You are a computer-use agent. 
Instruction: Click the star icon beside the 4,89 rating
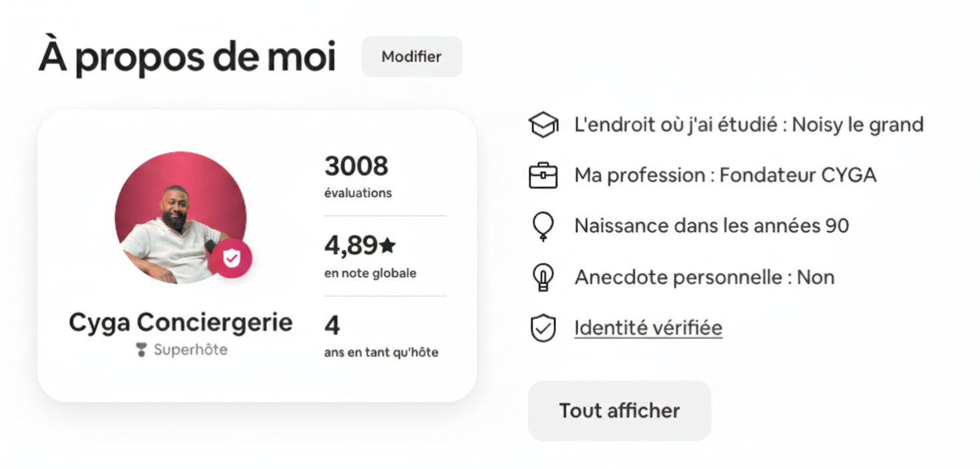(x=387, y=246)
